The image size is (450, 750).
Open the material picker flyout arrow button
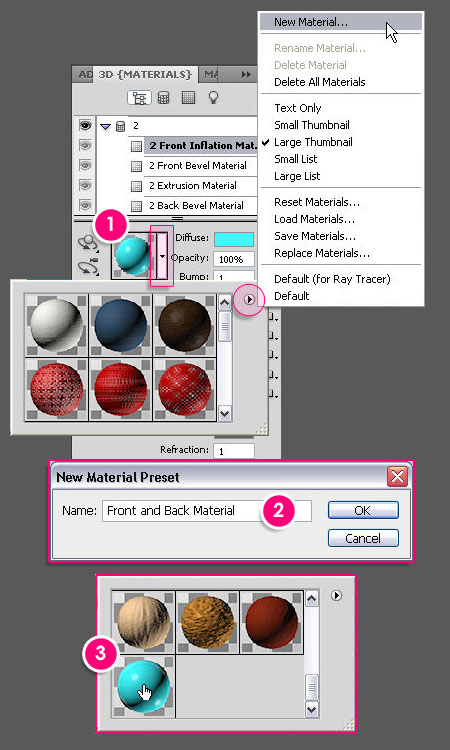[249, 300]
